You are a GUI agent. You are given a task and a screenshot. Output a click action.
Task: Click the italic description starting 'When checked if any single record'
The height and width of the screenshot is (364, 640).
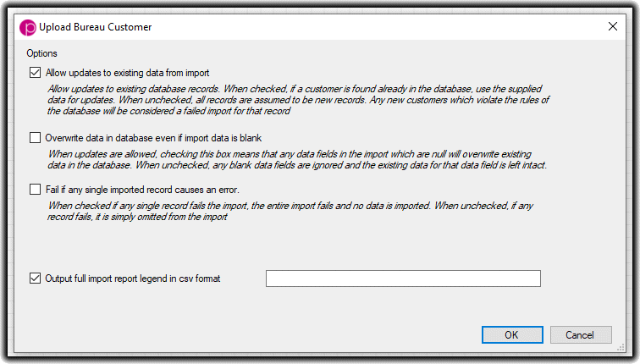tap(296, 206)
